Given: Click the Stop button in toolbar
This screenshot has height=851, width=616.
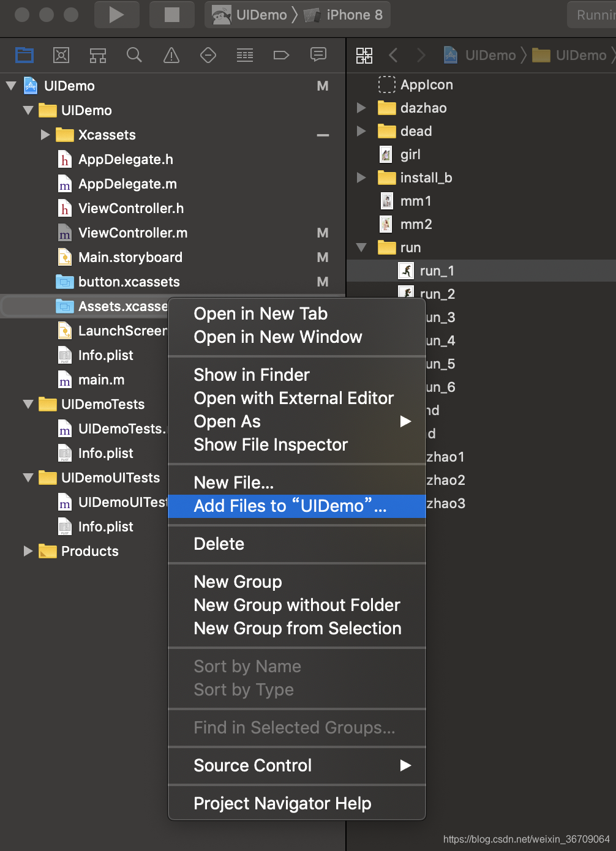Looking at the screenshot, I should [x=172, y=15].
